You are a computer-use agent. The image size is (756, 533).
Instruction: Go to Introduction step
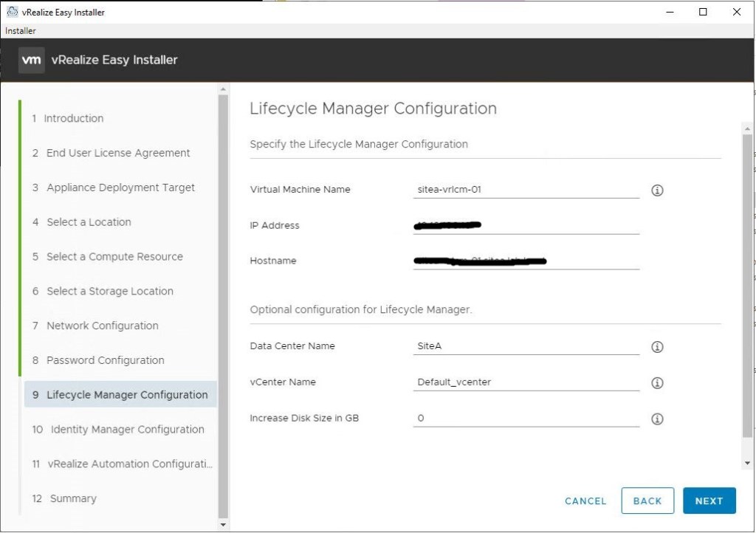click(x=73, y=118)
